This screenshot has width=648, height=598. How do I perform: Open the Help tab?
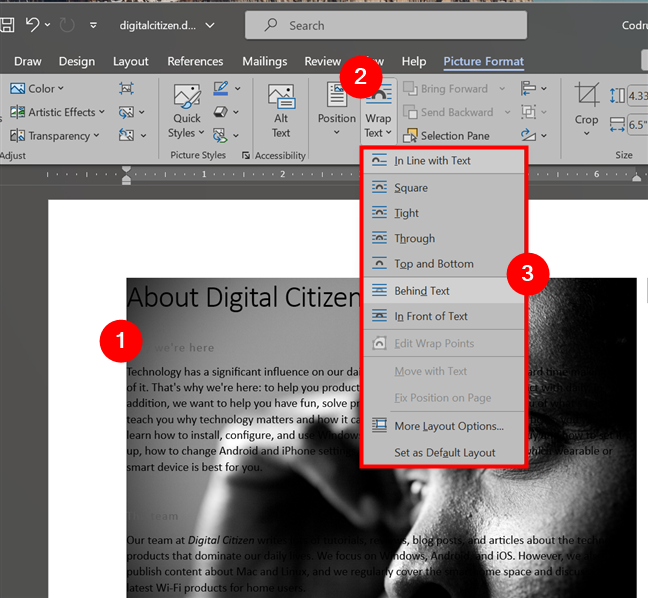point(414,62)
